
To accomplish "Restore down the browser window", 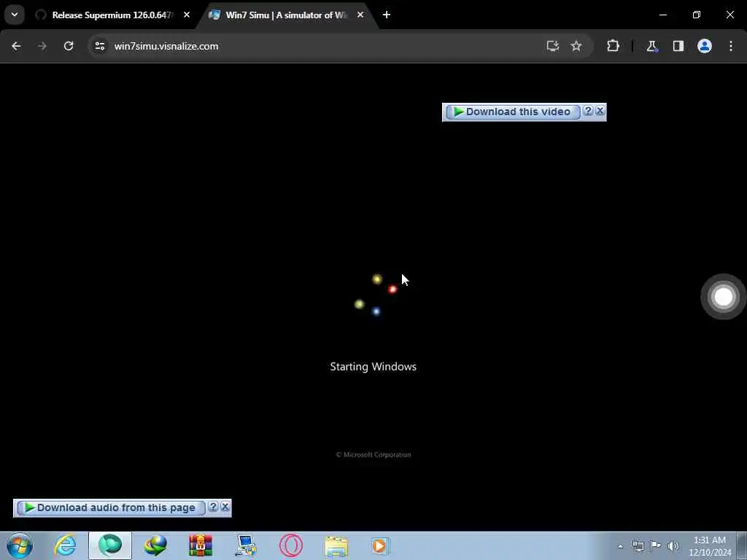I will click(x=697, y=15).
